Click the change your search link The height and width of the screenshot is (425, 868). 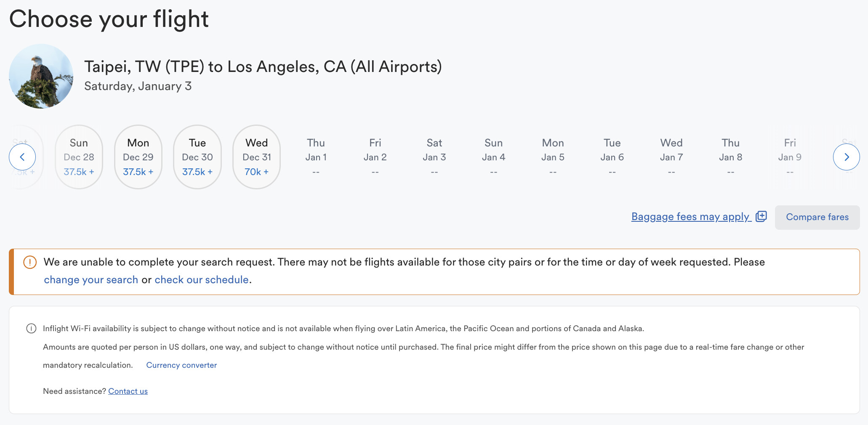pos(91,280)
